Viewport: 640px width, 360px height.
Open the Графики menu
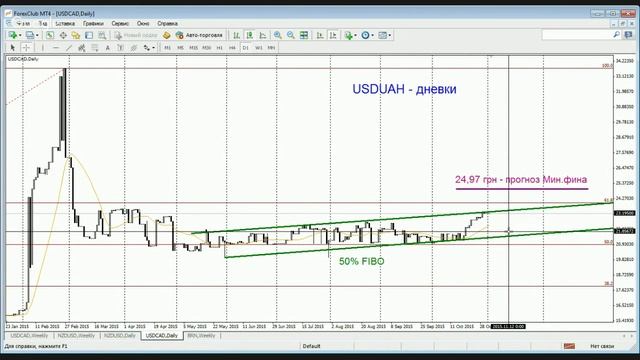coord(93,24)
